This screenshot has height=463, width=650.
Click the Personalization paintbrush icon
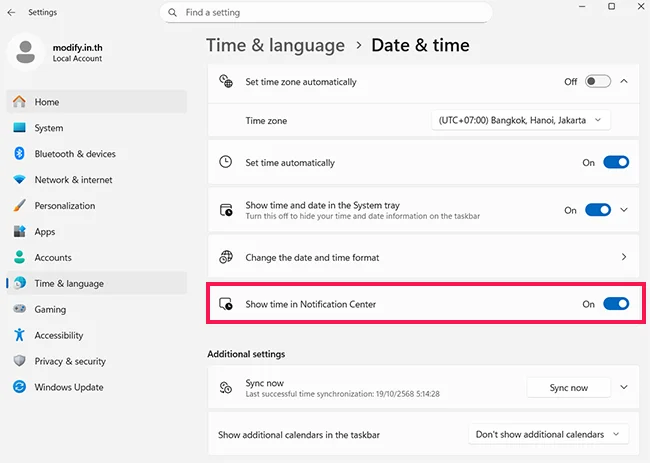pos(19,206)
